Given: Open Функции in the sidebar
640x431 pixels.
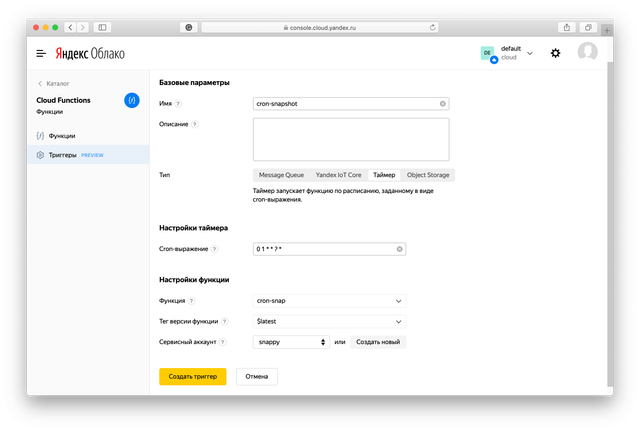Looking at the screenshot, I should [x=61, y=135].
